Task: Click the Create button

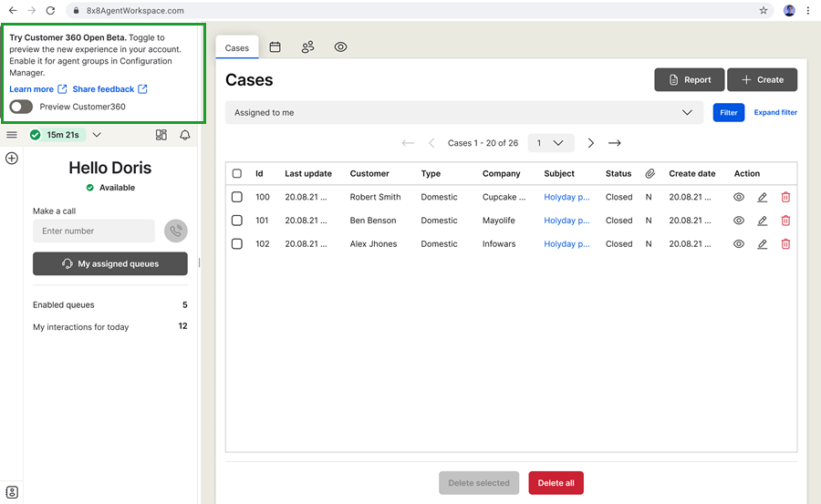Action: pyautogui.click(x=762, y=80)
